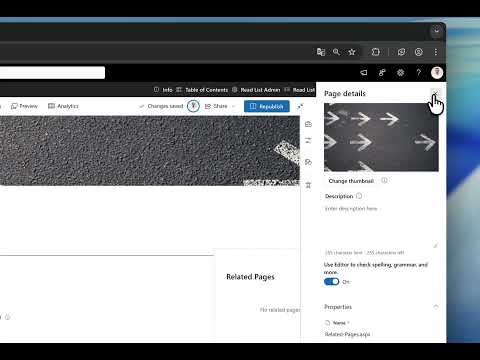The height and width of the screenshot is (360, 480).
Task: Open the browser translate page icon
Action: [321, 52]
